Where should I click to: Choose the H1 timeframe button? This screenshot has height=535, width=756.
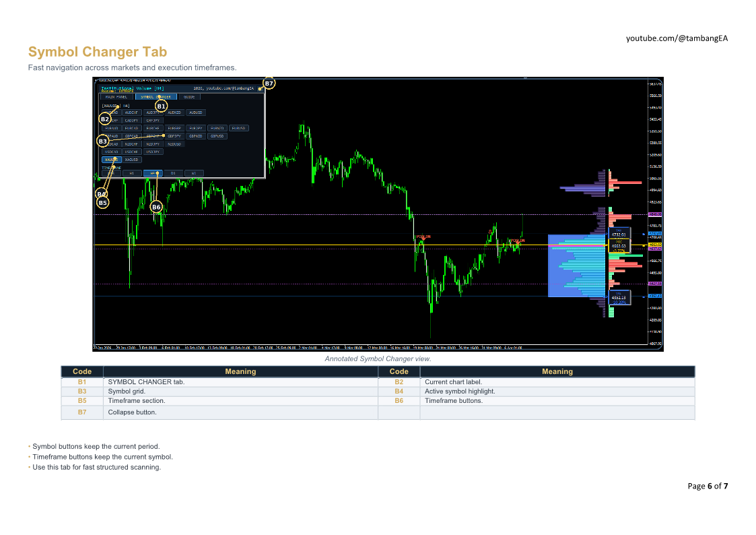pyautogui.click(x=132, y=173)
